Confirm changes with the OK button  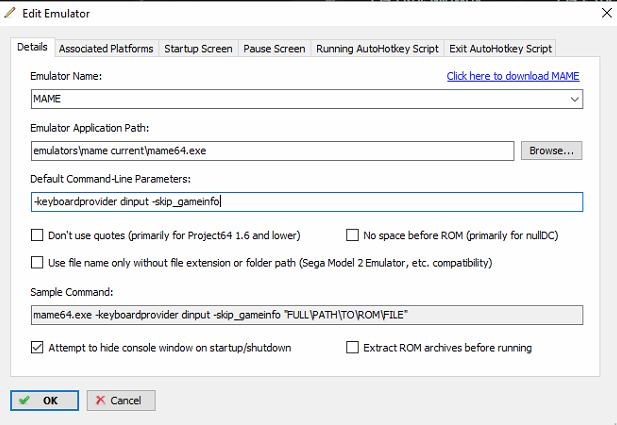pos(44,401)
